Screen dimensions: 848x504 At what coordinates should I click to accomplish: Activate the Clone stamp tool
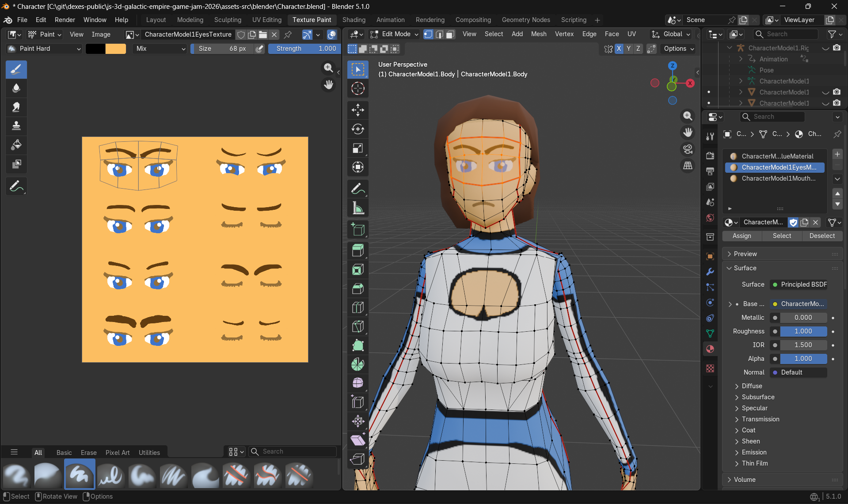[16, 126]
